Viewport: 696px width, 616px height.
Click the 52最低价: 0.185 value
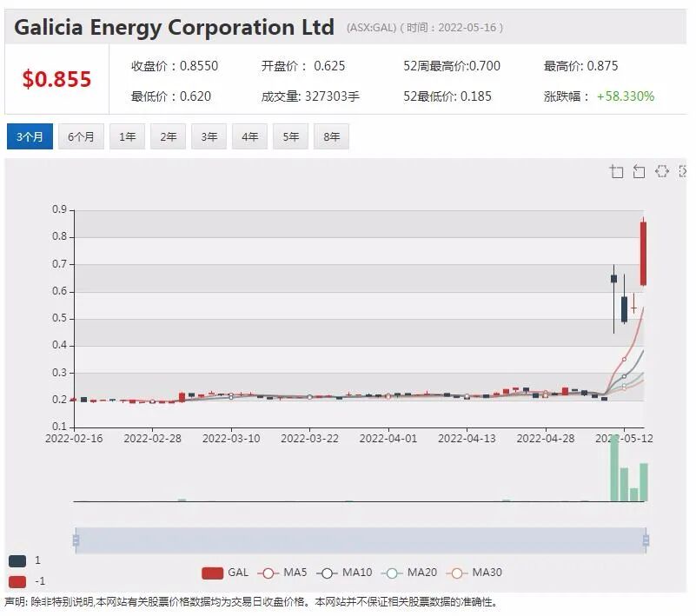pos(447,96)
